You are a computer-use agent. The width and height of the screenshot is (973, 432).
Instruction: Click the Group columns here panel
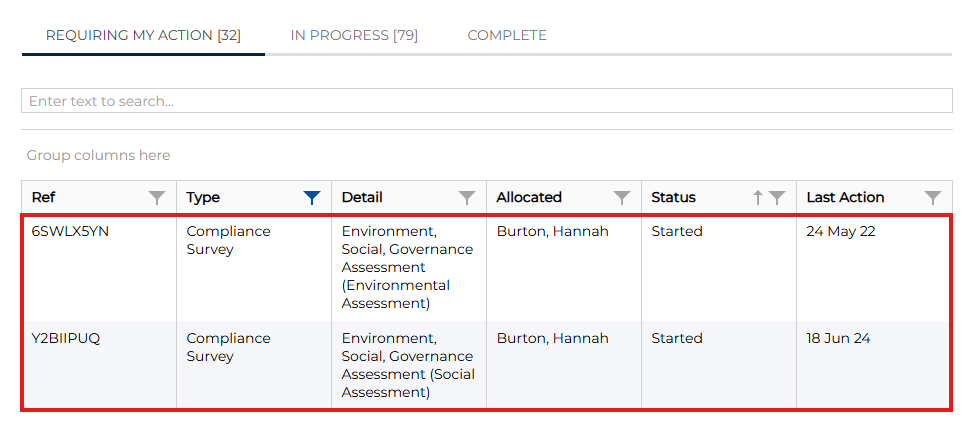pyautogui.click(x=98, y=156)
